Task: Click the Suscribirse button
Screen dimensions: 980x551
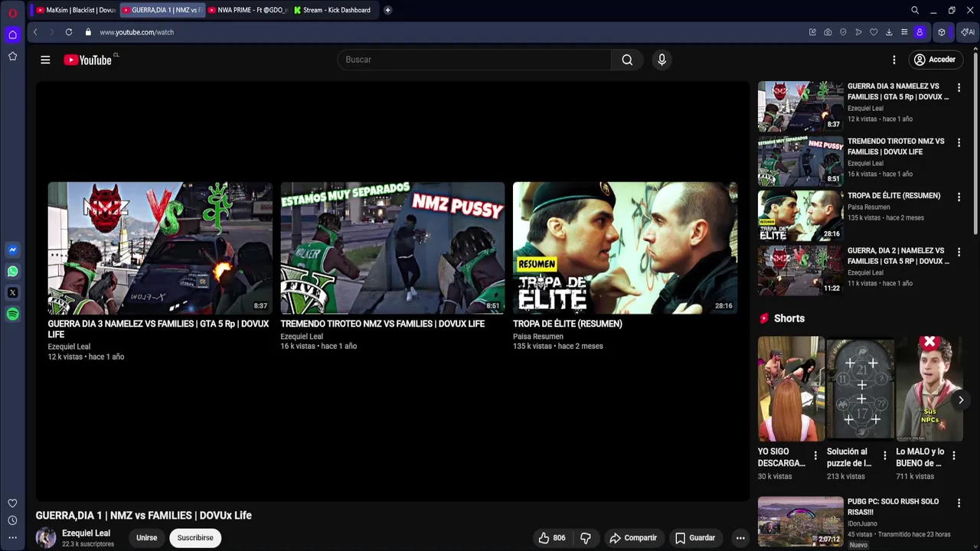Action: click(195, 538)
